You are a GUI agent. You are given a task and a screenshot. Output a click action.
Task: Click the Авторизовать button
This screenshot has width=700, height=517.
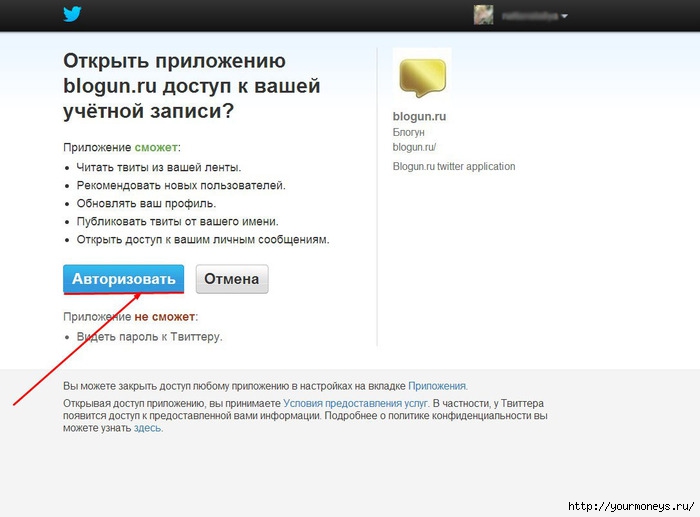pos(123,279)
